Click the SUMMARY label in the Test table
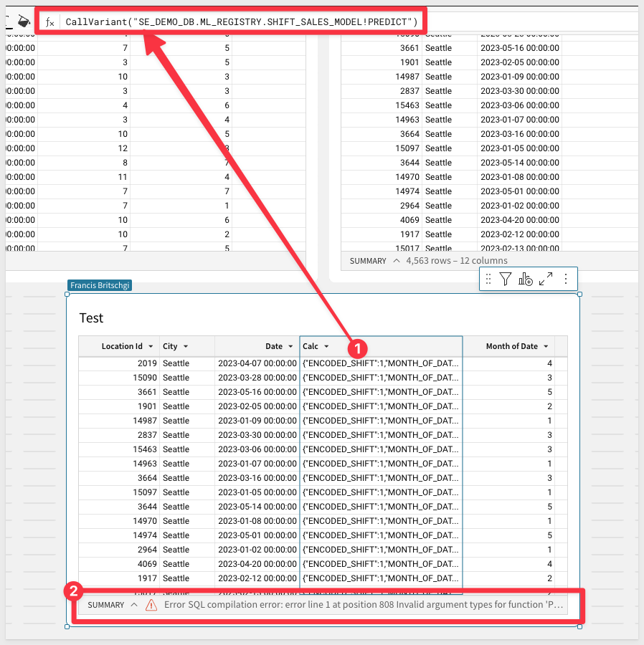The width and height of the screenshot is (644, 645). 105,605
